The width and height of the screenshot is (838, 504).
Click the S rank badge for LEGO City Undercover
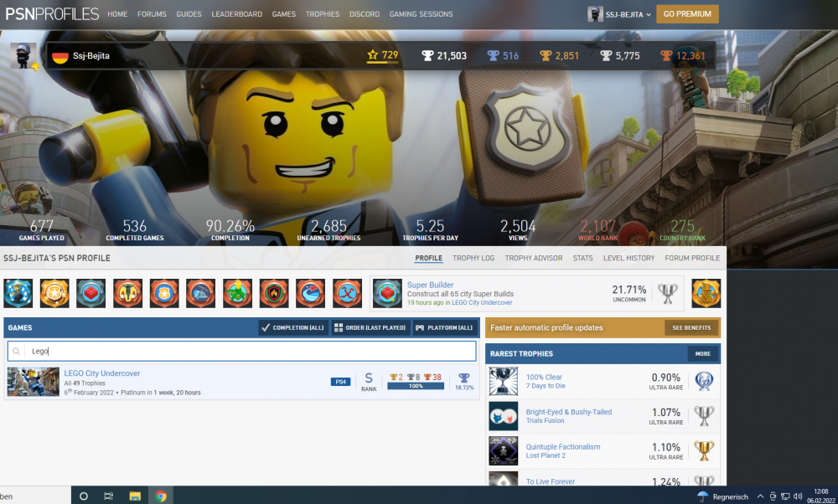click(x=368, y=378)
